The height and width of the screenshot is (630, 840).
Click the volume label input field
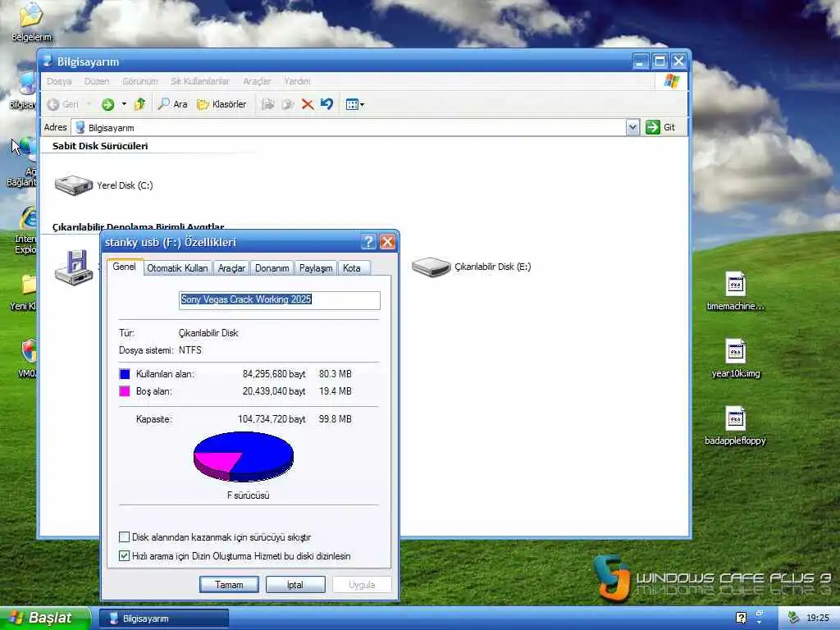(280, 300)
